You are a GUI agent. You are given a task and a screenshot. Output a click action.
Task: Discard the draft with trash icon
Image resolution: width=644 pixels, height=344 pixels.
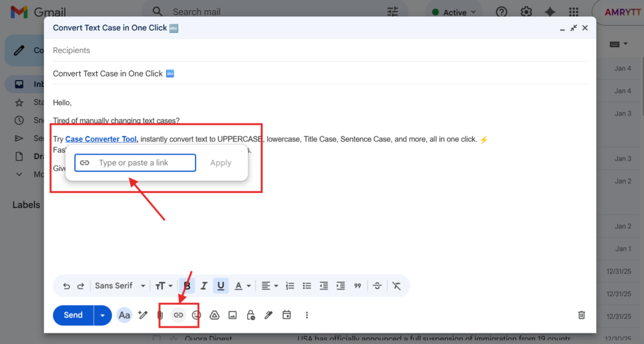coord(582,315)
